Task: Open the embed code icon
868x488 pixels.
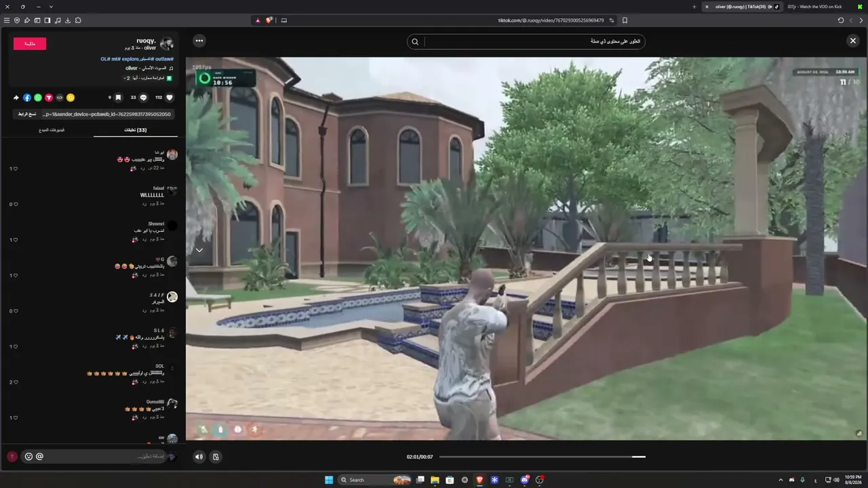Action: 60,98
